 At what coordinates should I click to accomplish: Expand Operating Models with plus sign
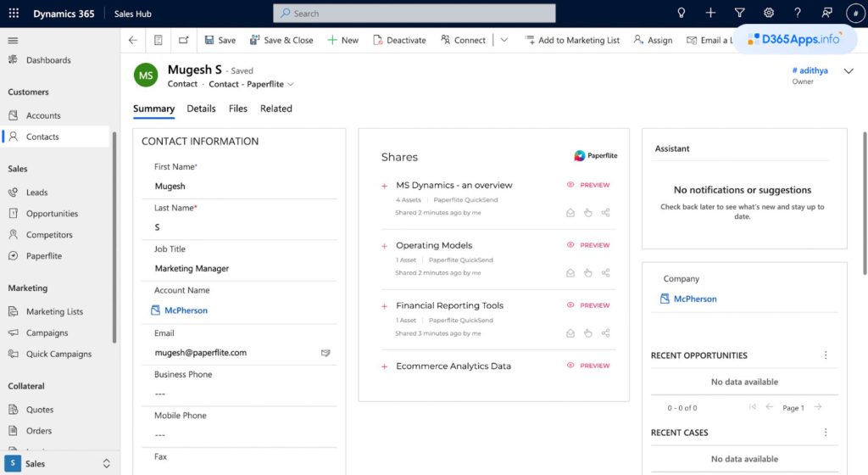point(384,246)
